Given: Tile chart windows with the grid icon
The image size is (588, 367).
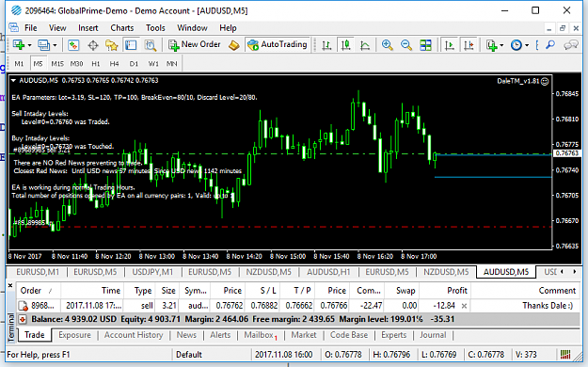Looking at the screenshot, I should point(425,45).
